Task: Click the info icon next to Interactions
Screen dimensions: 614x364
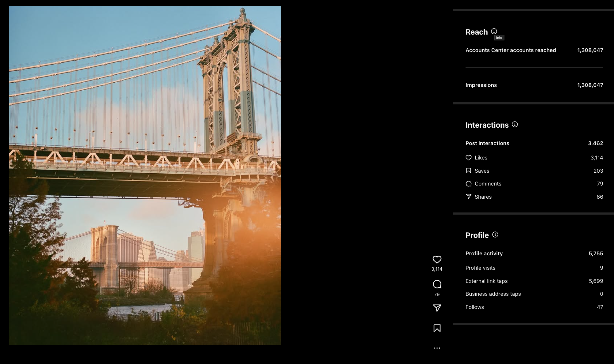Action: coord(515,124)
